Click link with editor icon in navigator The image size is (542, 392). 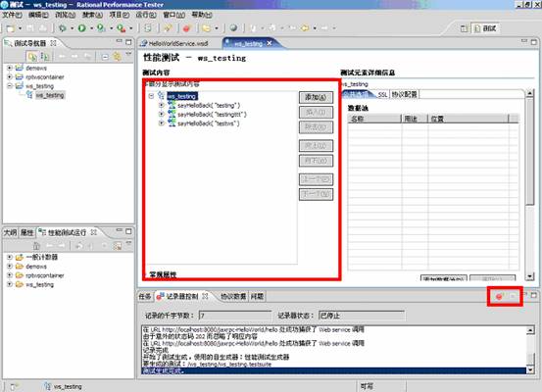click(118, 57)
